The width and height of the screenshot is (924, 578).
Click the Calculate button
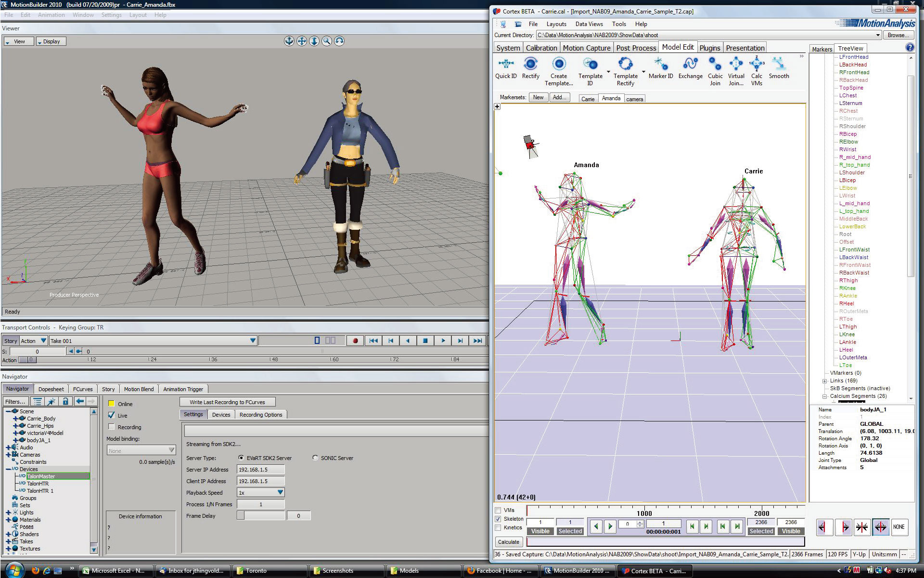pyautogui.click(x=508, y=542)
